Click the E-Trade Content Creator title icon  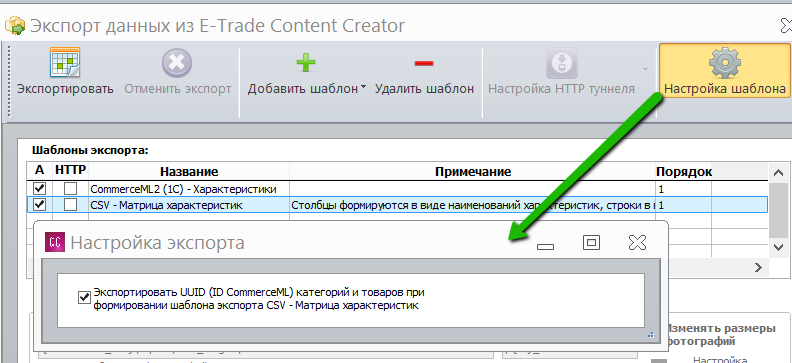point(15,25)
